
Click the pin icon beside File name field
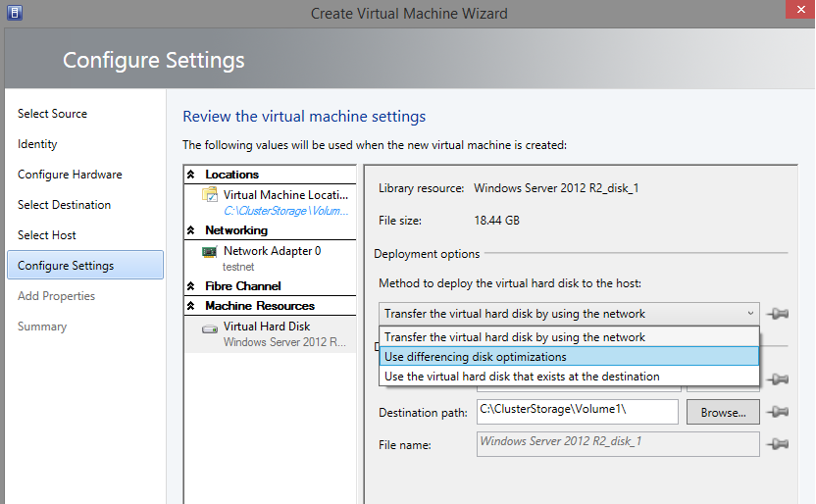[x=780, y=444]
